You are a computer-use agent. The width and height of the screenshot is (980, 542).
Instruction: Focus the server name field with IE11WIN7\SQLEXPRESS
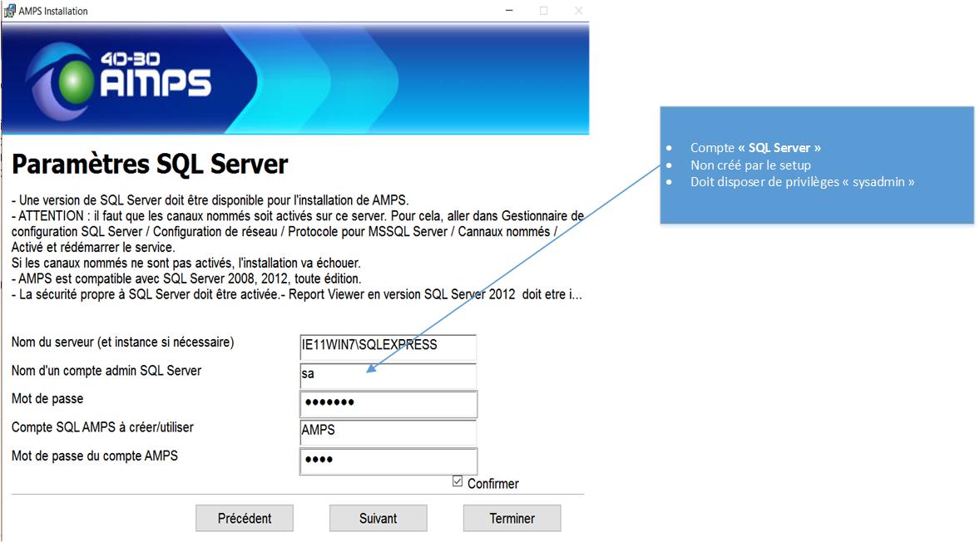388,346
